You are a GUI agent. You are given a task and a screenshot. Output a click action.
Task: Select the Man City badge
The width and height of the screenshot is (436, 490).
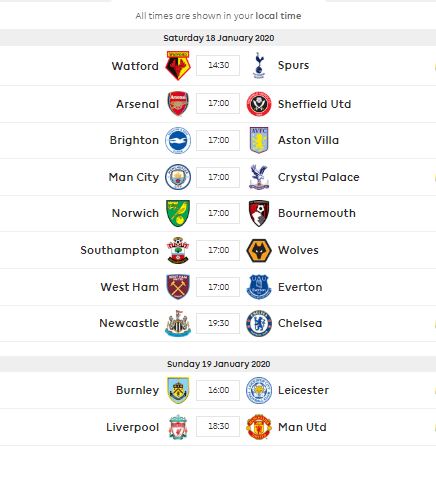[178, 177]
